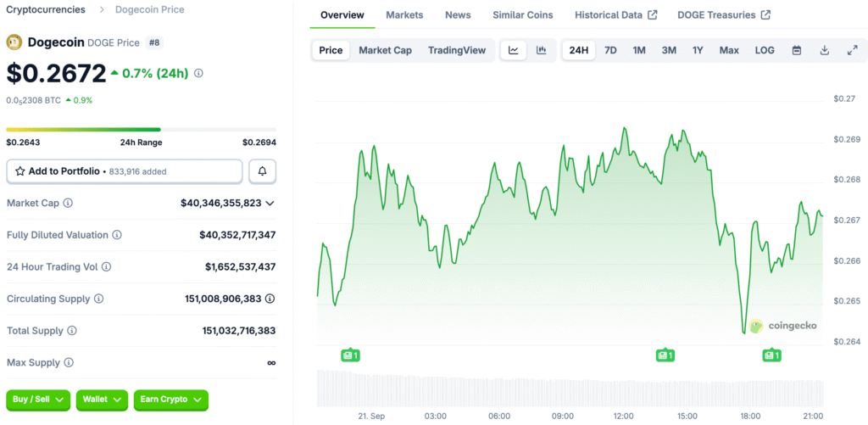This screenshot has width=868, height=425.
Task: Click the news marker near 18:00
Action: [x=771, y=355]
